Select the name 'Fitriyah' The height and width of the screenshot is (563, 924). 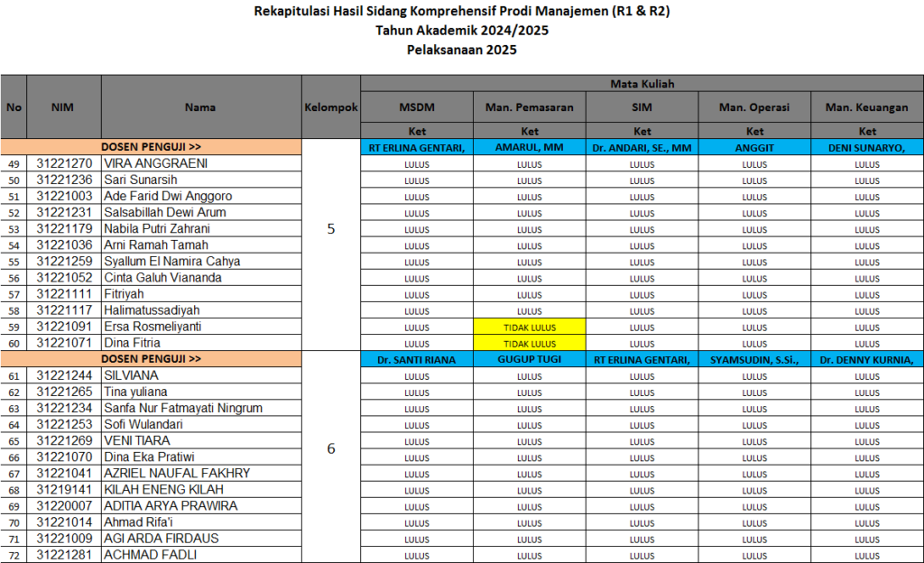(124, 294)
